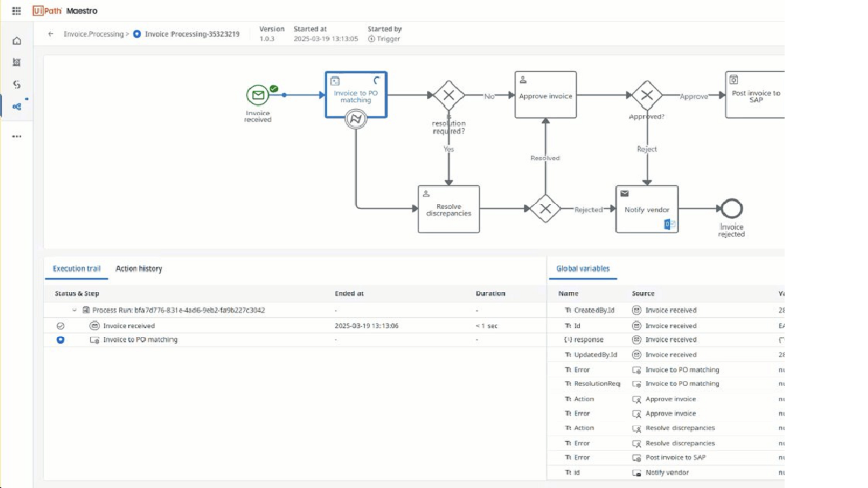Click the completed check status icon for Invoice received
The image size is (868, 488).
60,326
